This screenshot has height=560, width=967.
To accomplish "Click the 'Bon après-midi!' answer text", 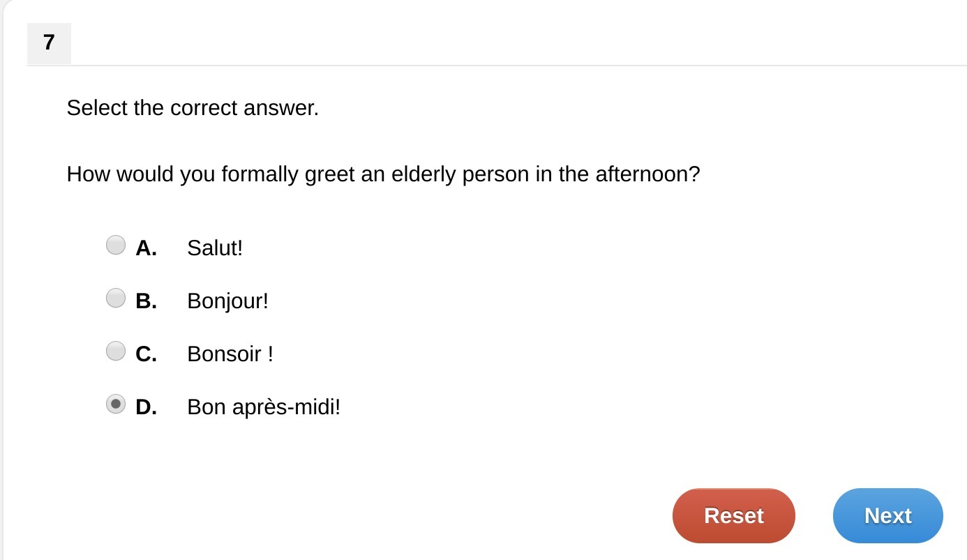I will 264,407.
